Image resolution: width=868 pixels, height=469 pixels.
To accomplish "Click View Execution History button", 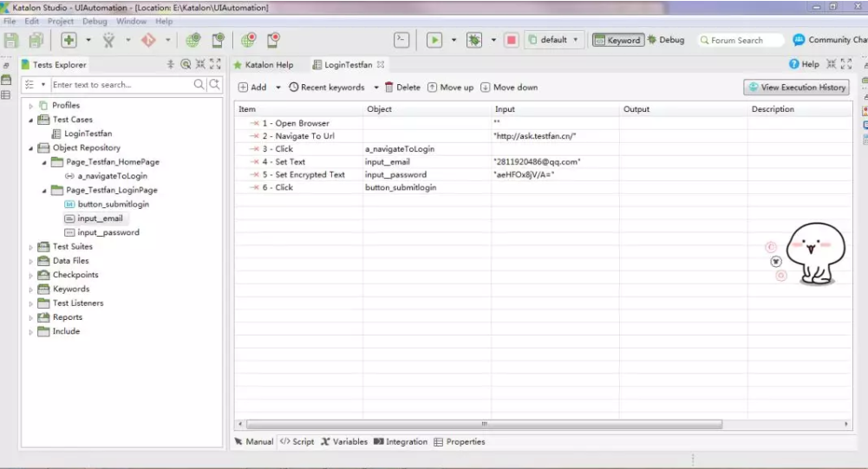I will coord(797,88).
